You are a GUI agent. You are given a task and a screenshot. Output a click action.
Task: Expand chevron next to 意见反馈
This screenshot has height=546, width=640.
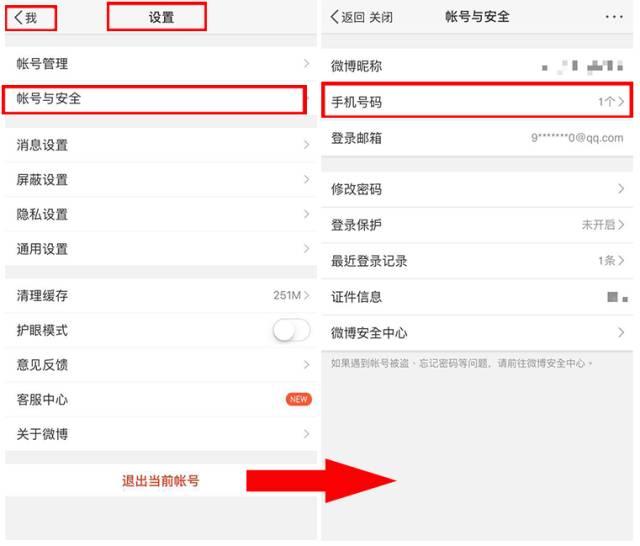click(307, 365)
